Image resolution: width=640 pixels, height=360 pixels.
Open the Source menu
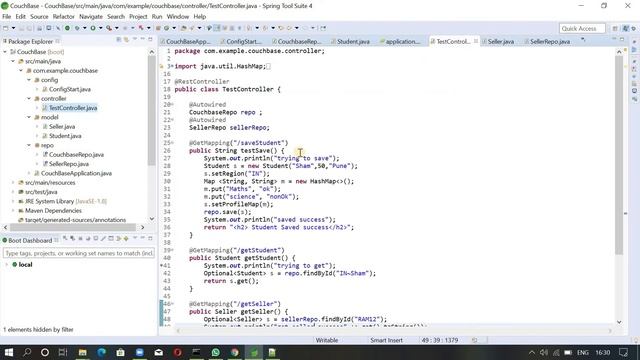[x=39, y=17]
